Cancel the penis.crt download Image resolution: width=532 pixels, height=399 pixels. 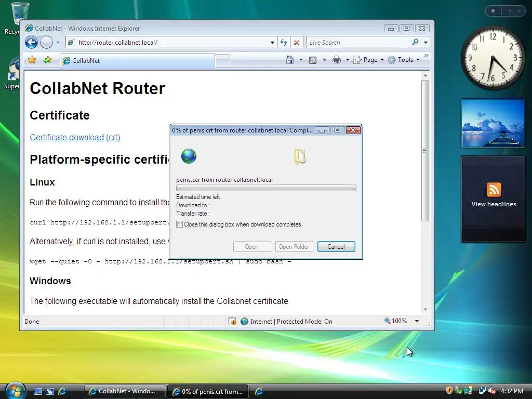click(336, 247)
